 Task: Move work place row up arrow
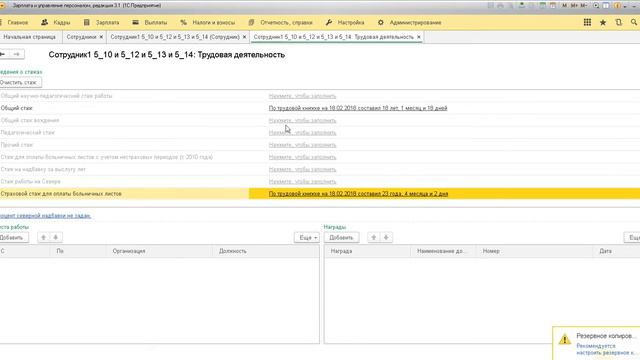(44, 237)
